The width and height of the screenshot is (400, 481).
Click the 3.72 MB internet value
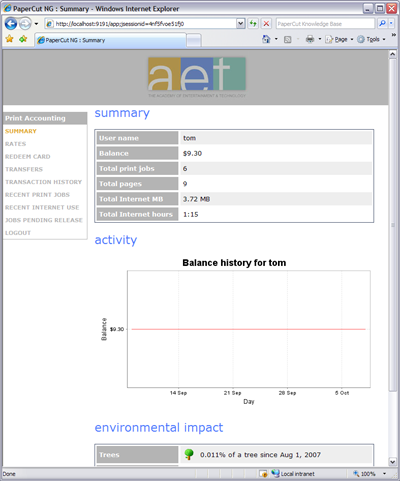pos(196,199)
